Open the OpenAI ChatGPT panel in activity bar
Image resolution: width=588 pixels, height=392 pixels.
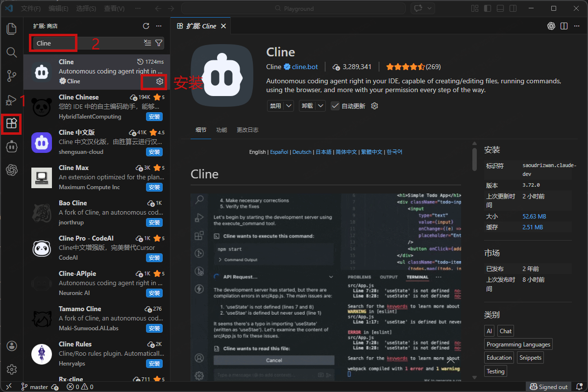click(x=11, y=170)
